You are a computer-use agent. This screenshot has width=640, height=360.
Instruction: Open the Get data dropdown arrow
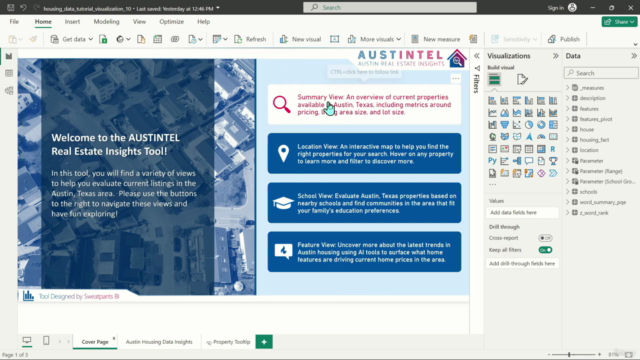tap(91, 39)
